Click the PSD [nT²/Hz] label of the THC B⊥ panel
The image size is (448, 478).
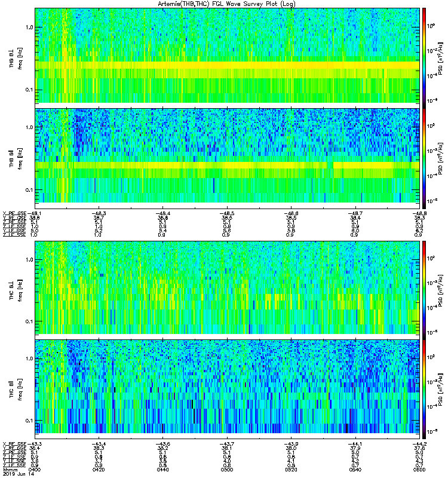(x=440, y=290)
